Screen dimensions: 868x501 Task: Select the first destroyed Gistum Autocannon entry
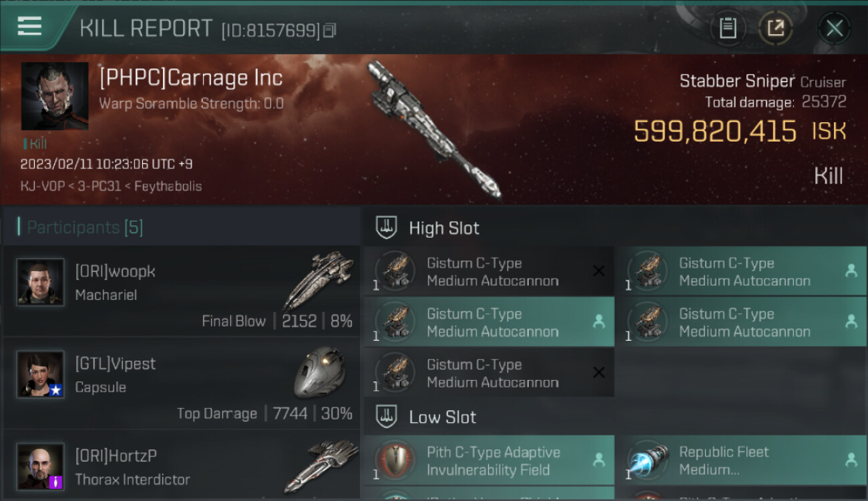click(x=489, y=271)
